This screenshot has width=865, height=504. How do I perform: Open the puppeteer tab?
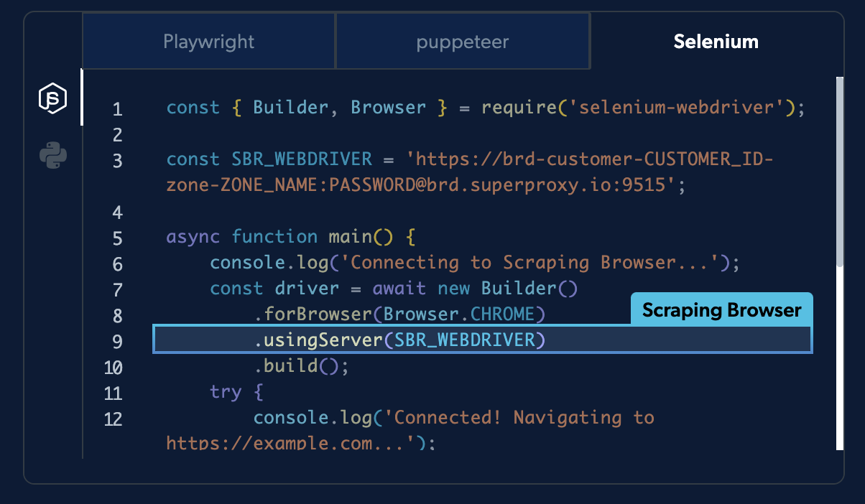[x=463, y=42]
